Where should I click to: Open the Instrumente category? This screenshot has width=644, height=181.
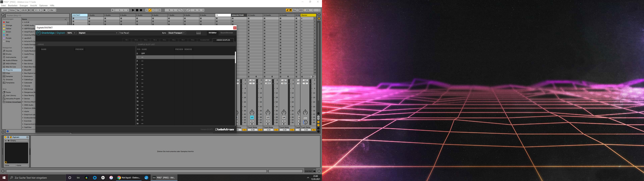[x=11, y=57]
